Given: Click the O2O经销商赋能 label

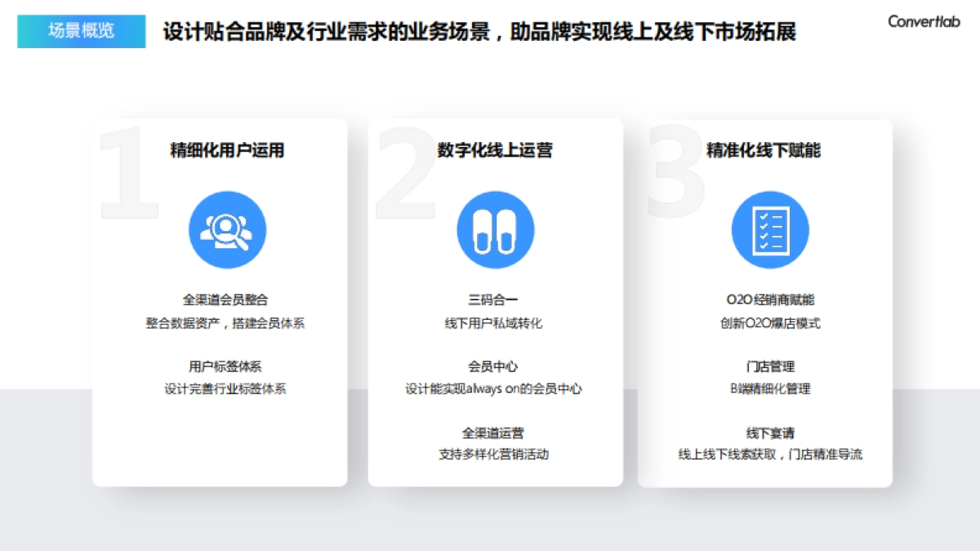Looking at the screenshot, I should click(x=769, y=297).
